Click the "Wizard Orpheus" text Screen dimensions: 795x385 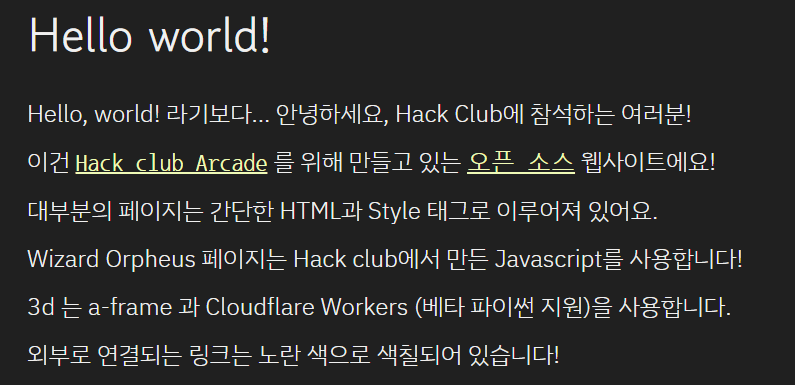(x=112, y=260)
